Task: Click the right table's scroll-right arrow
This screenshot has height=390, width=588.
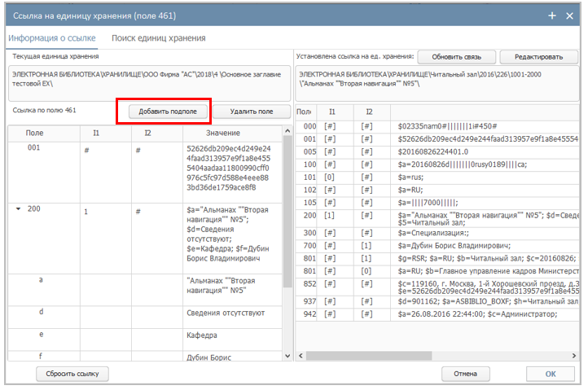Action: click(574, 356)
